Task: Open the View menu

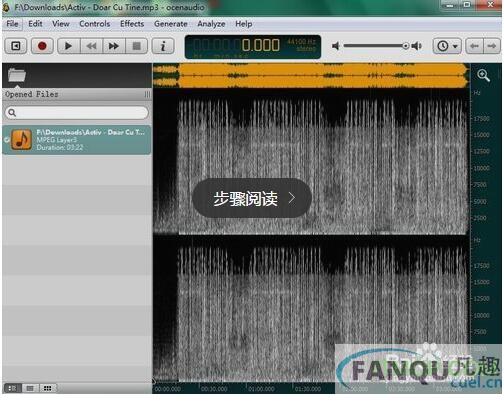Action: [61, 24]
